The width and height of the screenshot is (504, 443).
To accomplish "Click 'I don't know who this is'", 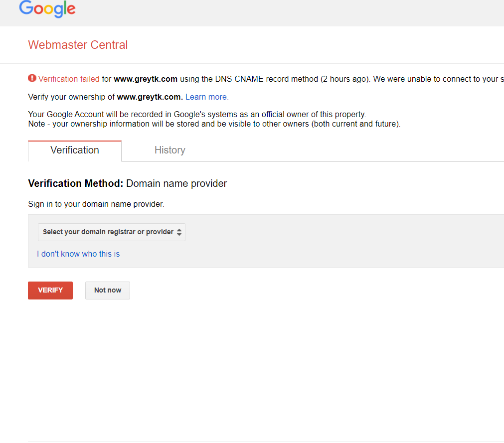I will tap(78, 254).
